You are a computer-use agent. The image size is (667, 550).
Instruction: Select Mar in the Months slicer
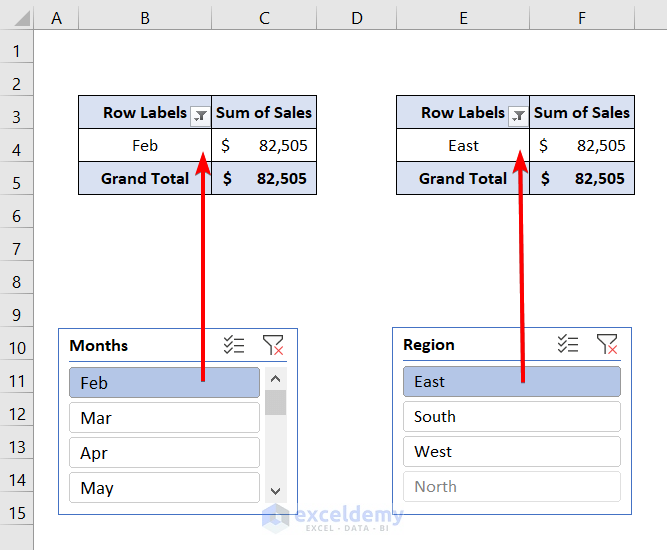164,418
